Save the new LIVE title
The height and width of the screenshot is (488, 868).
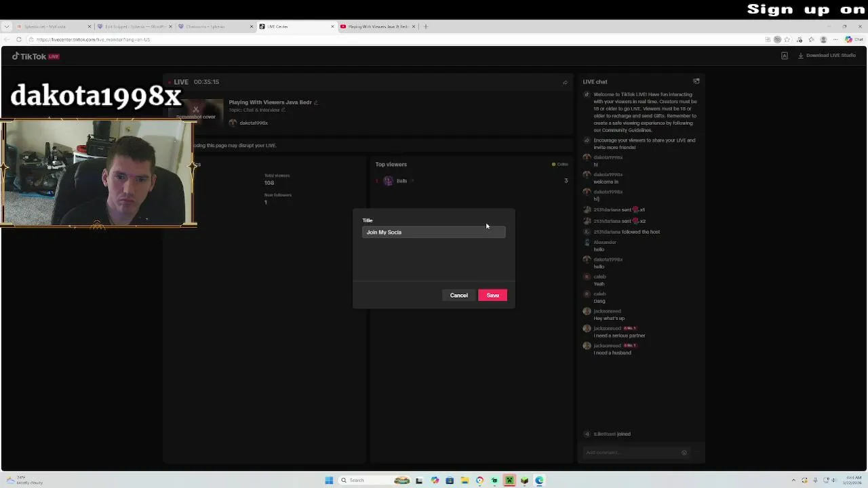pos(492,295)
